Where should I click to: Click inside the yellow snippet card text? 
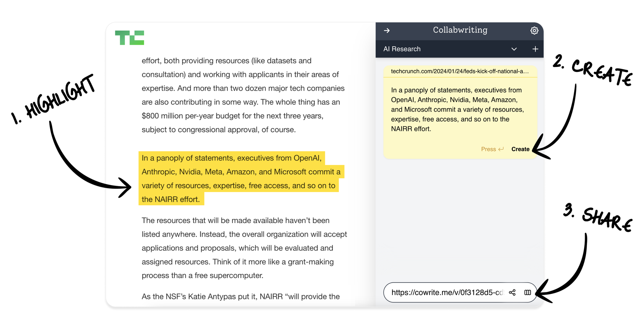[457, 109]
